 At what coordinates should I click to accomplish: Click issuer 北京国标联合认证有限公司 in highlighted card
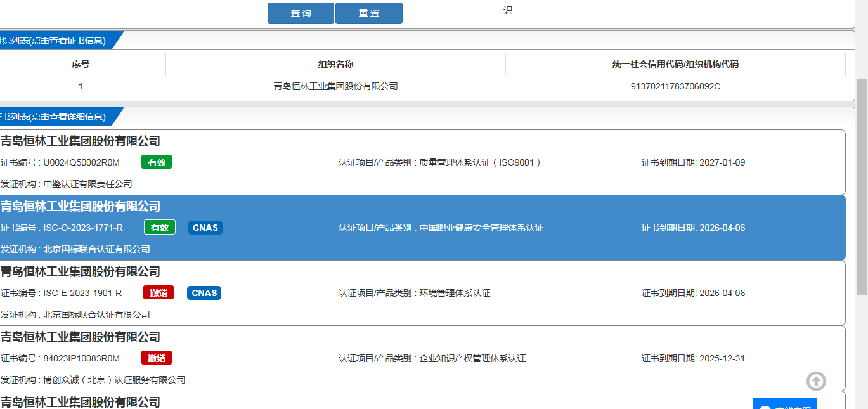coord(96,249)
